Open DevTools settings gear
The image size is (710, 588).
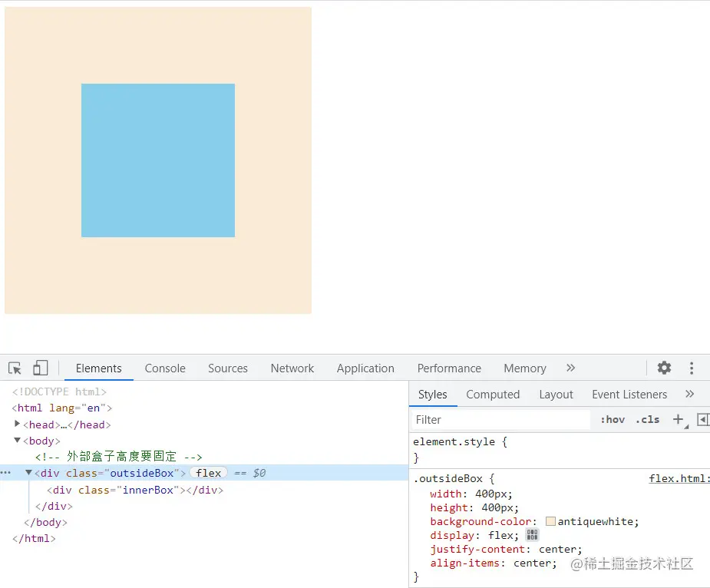tap(664, 368)
